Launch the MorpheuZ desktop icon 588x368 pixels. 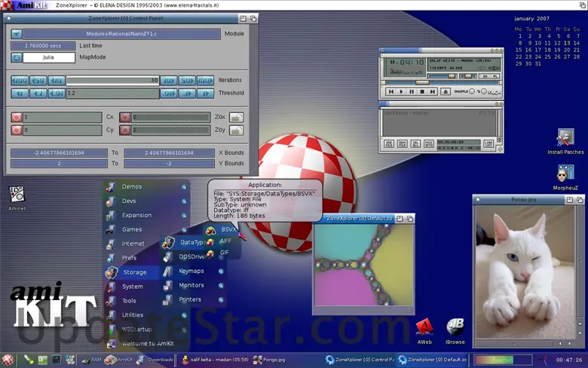[565, 177]
